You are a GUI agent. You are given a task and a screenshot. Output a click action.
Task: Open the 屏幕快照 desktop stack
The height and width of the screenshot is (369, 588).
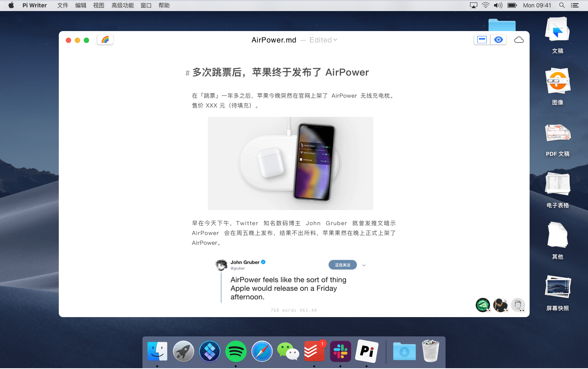(557, 293)
